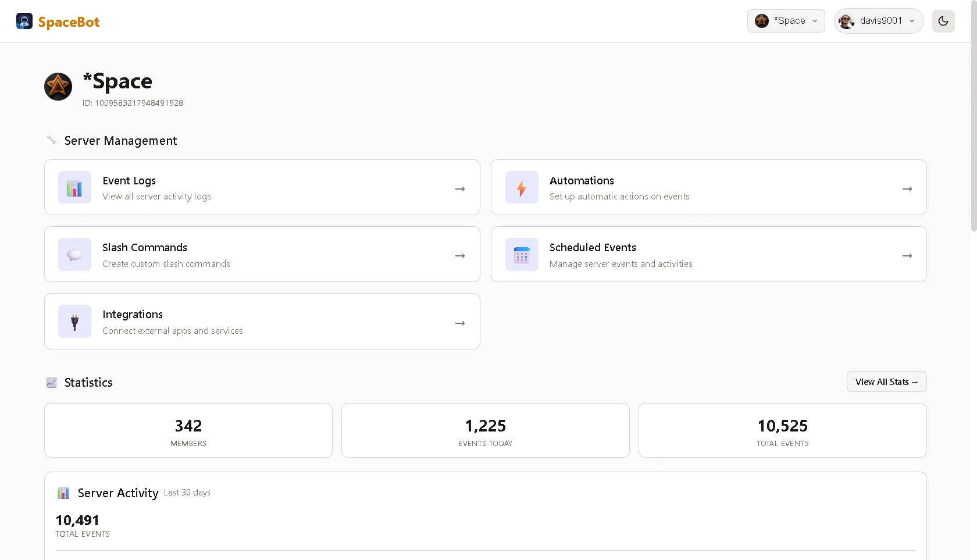Expand the Event Logs arrow
977x560 pixels.
pos(459,189)
